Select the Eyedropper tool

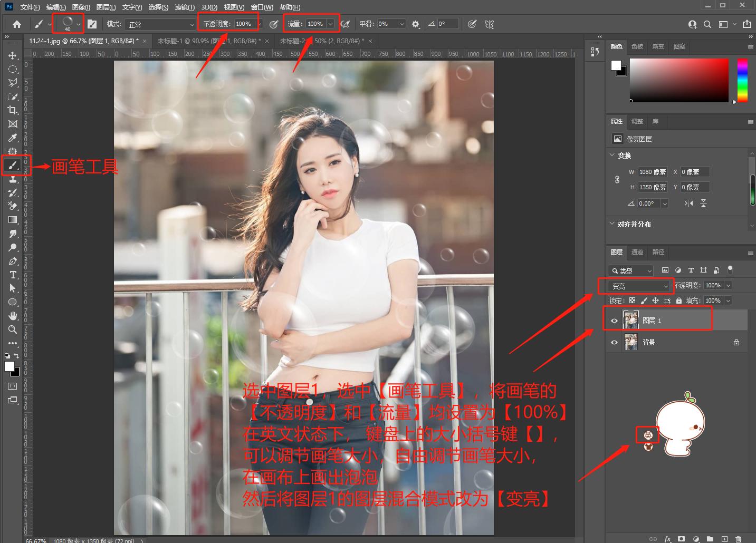(x=13, y=138)
